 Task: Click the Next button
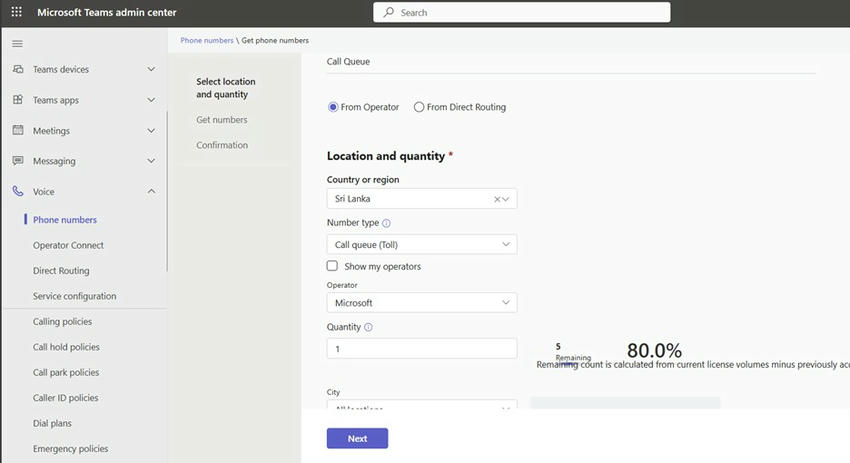357,438
